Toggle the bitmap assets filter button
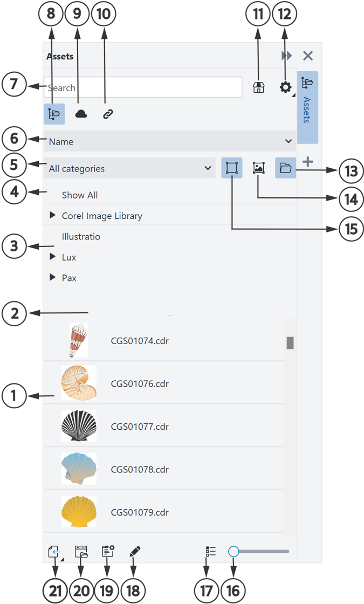Screen dimensions: 364x604 (259, 168)
